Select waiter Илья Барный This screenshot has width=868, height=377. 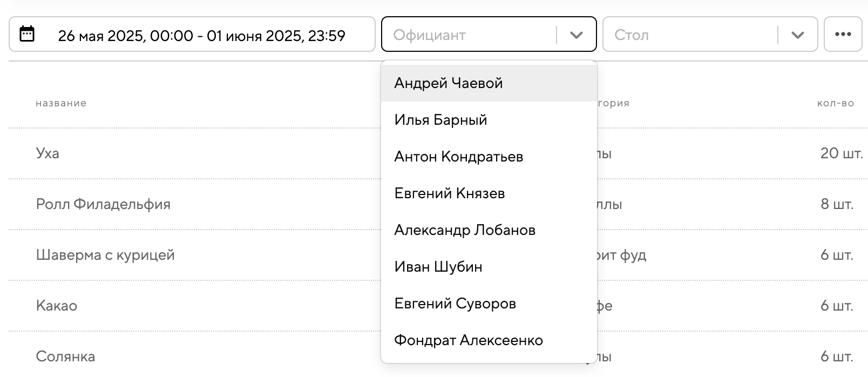point(440,120)
